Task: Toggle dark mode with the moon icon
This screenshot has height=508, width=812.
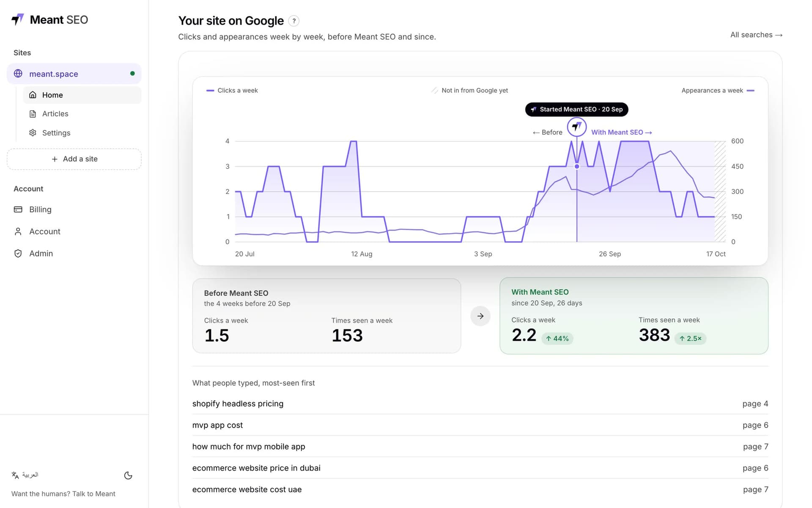Action: click(128, 475)
